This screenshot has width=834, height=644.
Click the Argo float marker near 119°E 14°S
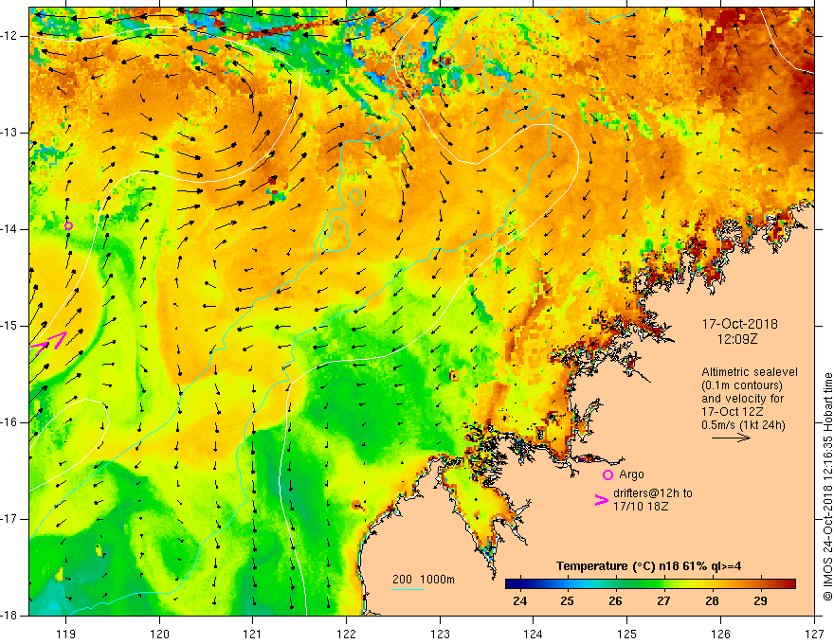point(68,225)
